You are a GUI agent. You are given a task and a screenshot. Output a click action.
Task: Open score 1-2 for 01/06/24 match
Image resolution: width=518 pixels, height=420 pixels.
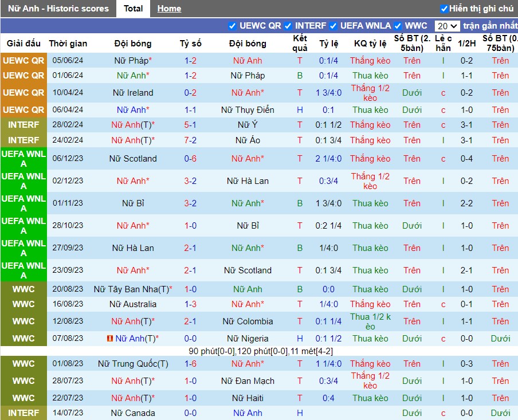[x=190, y=75]
